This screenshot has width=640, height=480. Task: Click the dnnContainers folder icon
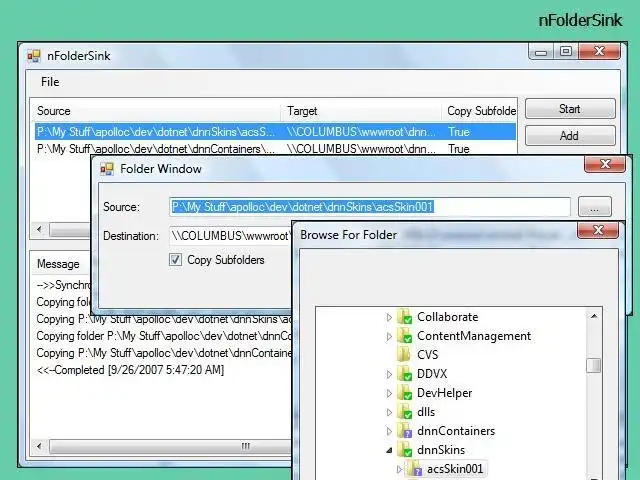coord(405,431)
